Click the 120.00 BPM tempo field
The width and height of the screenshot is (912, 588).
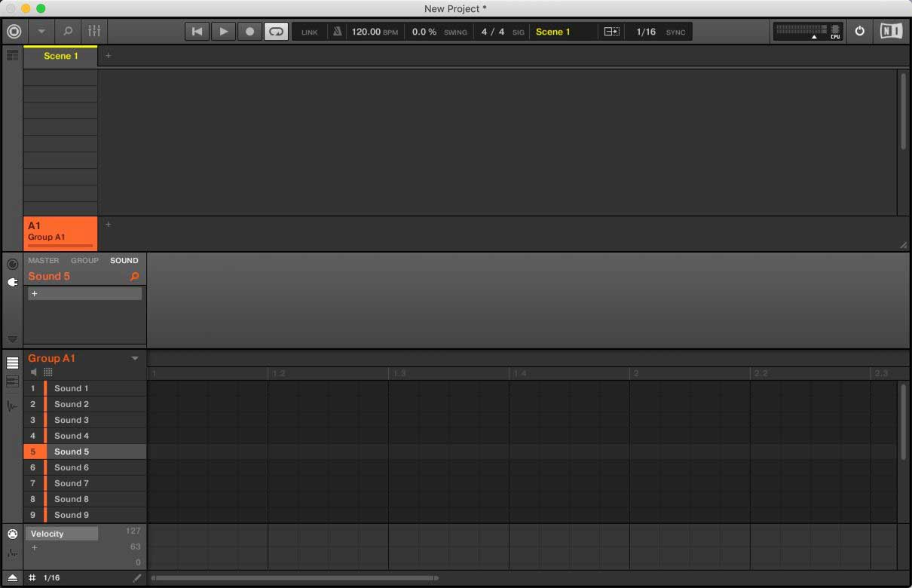click(x=375, y=32)
